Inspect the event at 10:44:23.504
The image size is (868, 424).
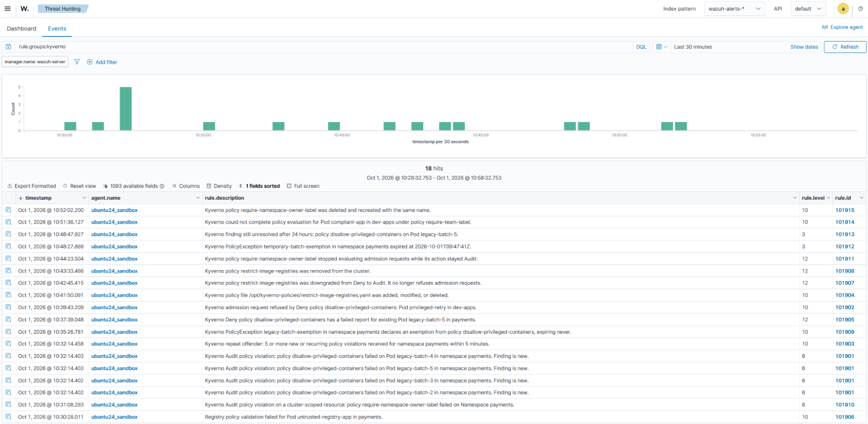[8, 258]
